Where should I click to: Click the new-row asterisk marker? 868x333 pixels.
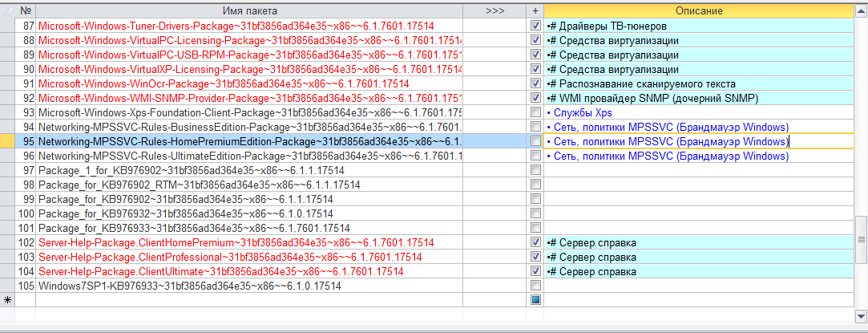coord(8,300)
